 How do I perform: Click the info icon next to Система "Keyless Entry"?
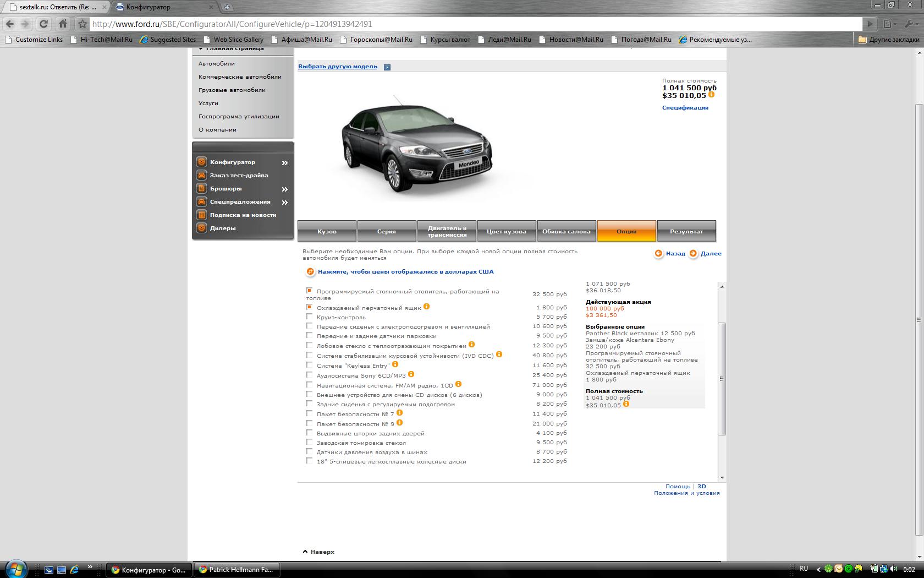pyautogui.click(x=395, y=364)
